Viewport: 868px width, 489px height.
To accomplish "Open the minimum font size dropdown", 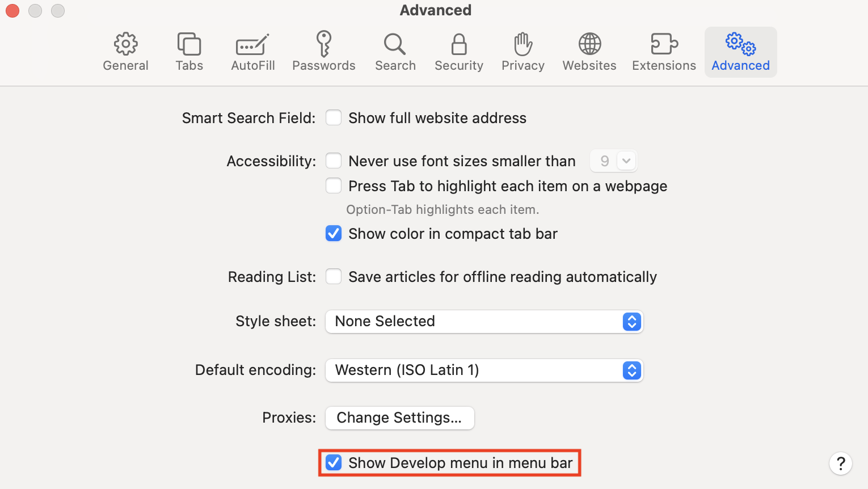I will [614, 161].
